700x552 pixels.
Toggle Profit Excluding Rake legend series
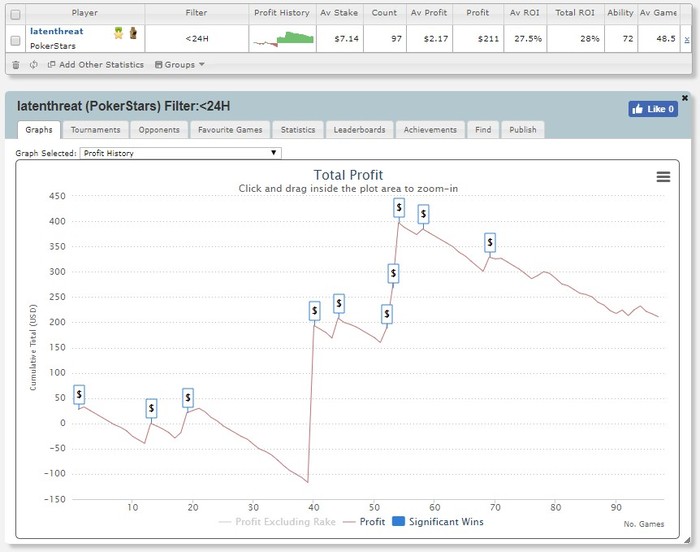point(277,522)
